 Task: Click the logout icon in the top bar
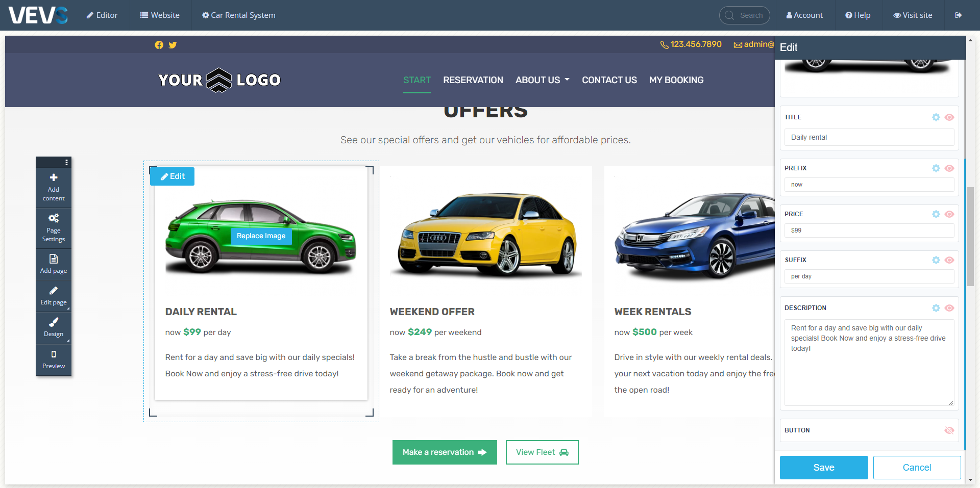coord(959,15)
